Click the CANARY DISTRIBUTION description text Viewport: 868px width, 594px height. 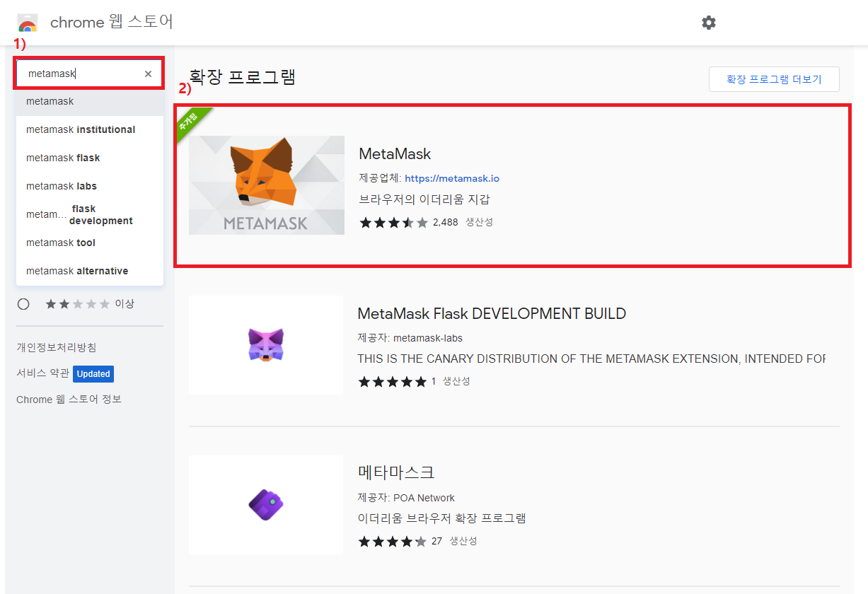pos(591,359)
